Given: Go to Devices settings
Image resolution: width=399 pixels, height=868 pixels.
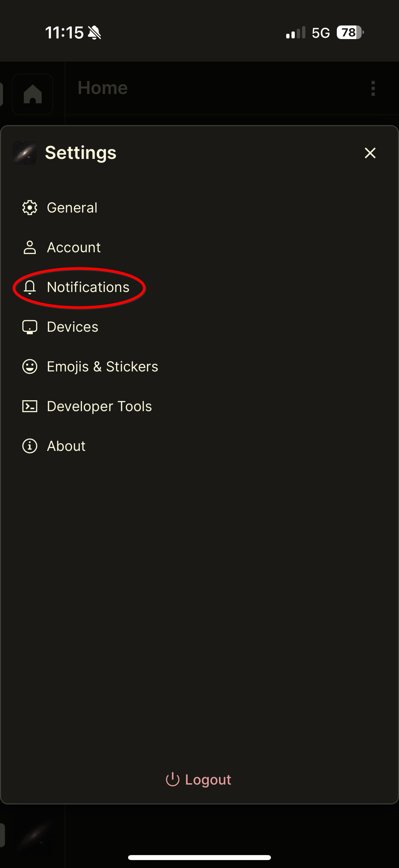Looking at the screenshot, I should point(73,327).
